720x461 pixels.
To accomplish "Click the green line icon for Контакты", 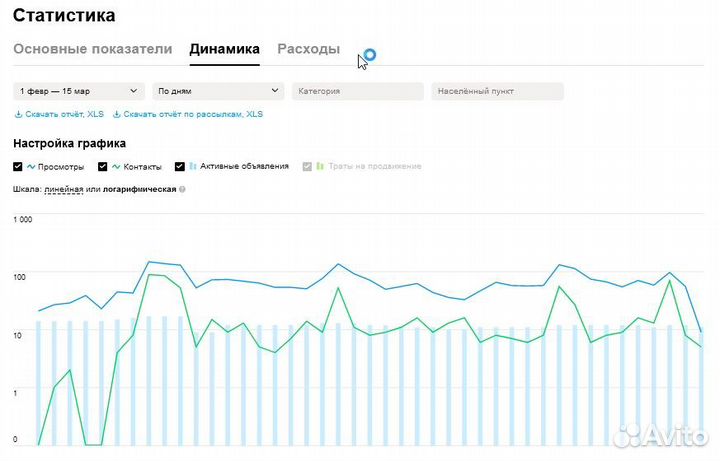I will (x=116, y=166).
